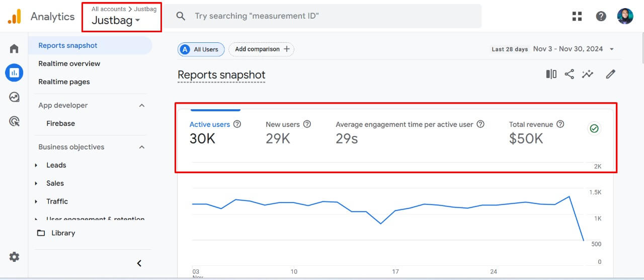Click the Analytics logo icon

coord(14,17)
